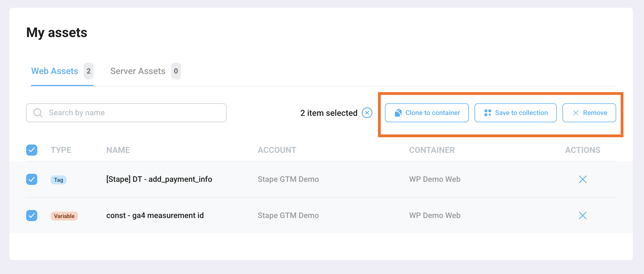
Task: Remove the add_payment_info tag row
Action: pyautogui.click(x=582, y=179)
